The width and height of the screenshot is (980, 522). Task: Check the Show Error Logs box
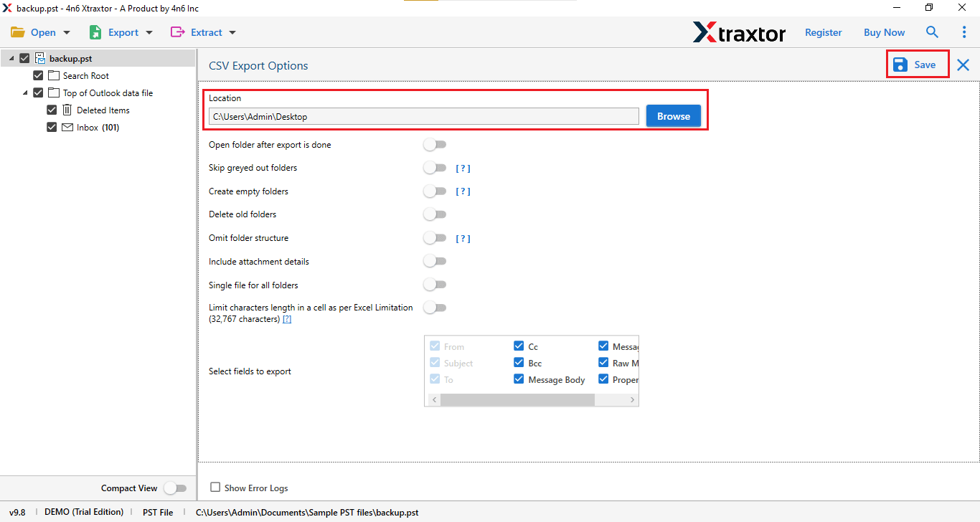coord(215,488)
